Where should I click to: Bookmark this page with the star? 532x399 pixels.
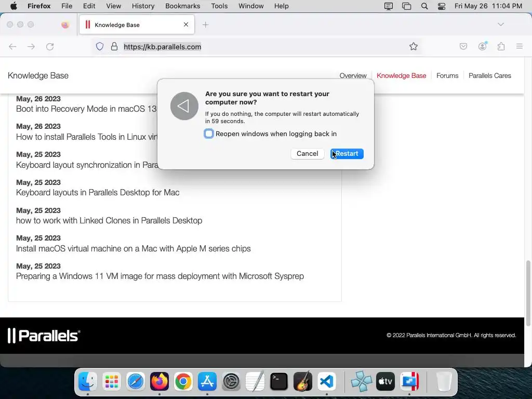(x=413, y=46)
